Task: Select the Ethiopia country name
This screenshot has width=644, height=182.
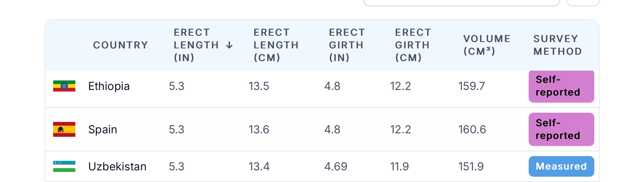Action: click(109, 86)
